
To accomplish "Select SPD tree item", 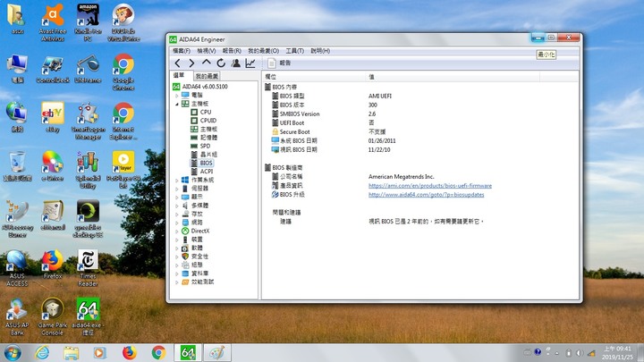I will pyautogui.click(x=205, y=146).
